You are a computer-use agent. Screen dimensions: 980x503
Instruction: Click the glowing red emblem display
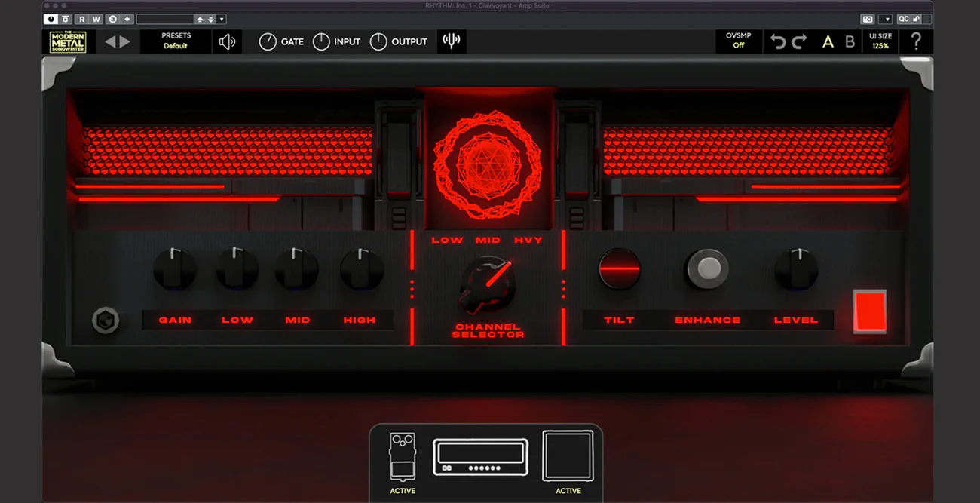pyautogui.click(x=488, y=165)
